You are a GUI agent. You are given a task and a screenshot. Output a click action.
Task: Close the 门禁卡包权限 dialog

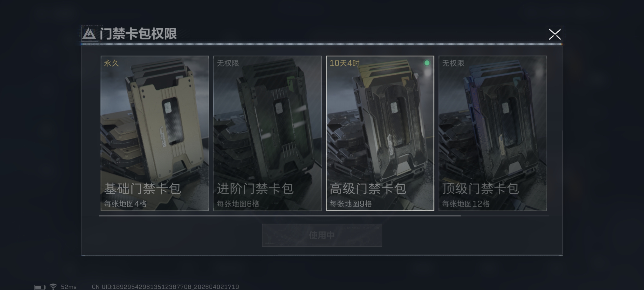click(555, 34)
